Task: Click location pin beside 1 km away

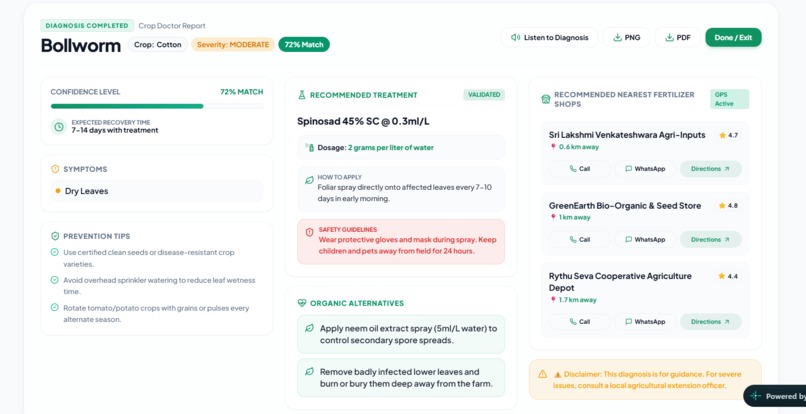Action: pyautogui.click(x=553, y=218)
